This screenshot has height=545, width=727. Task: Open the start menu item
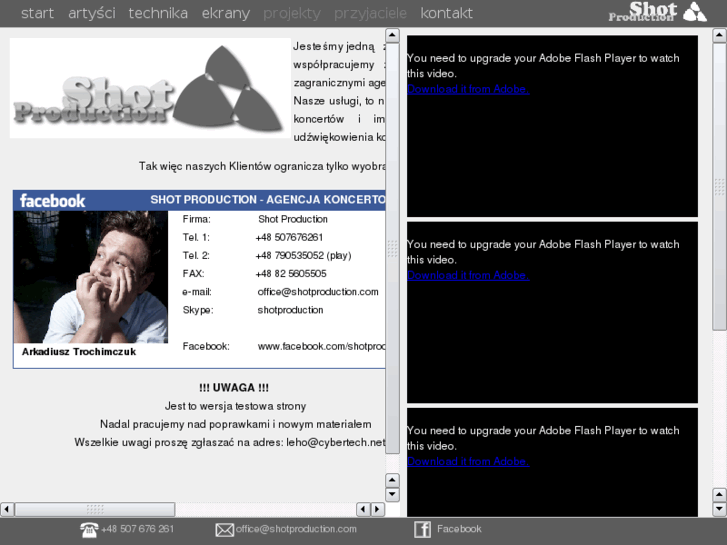[37, 13]
